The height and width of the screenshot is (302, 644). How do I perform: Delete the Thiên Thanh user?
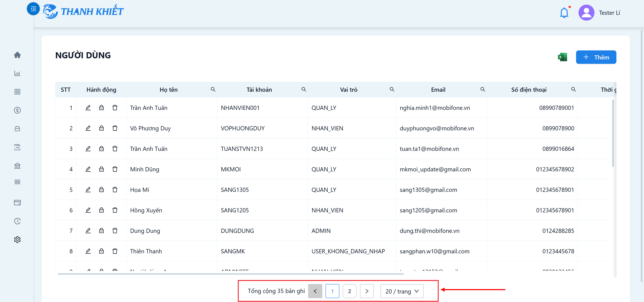(x=115, y=251)
